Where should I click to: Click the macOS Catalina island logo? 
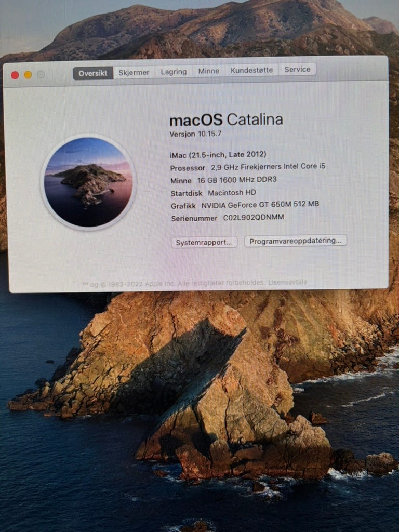tap(88, 182)
